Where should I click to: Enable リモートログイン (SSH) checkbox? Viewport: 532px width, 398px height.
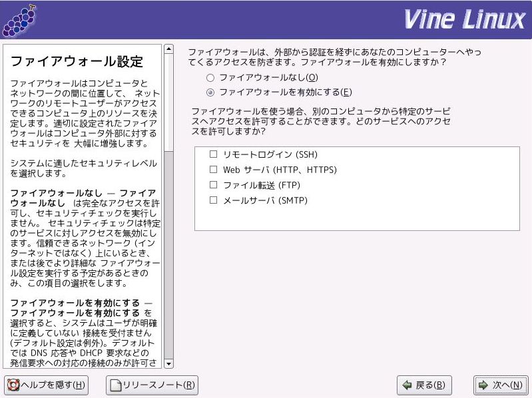(x=214, y=154)
